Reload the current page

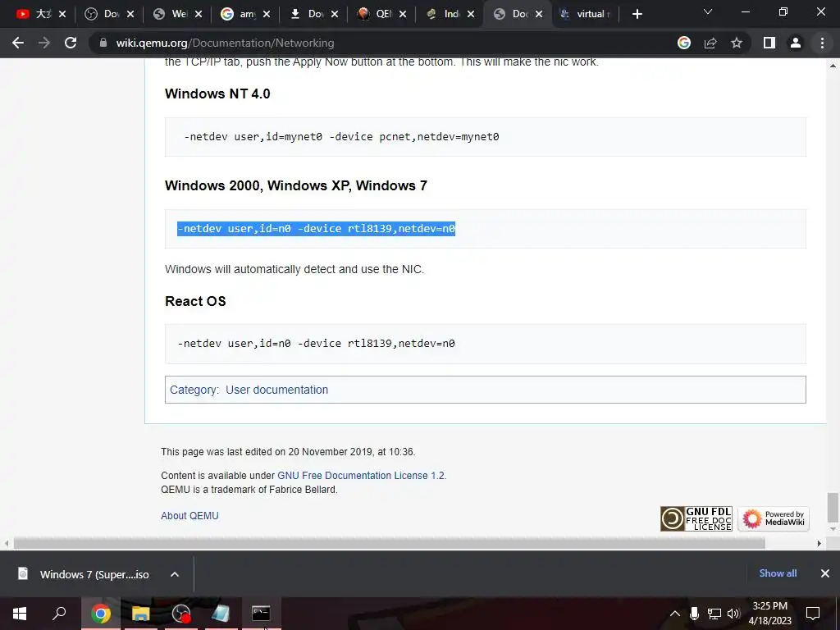point(71,43)
